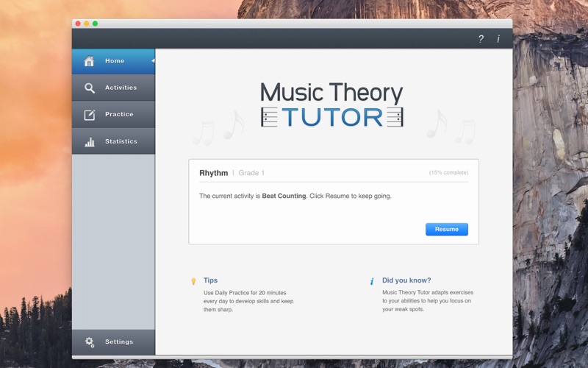Click the Grade 1 label
The width and height of the screenshot is (588, 368).
click(x=251, y=173)
